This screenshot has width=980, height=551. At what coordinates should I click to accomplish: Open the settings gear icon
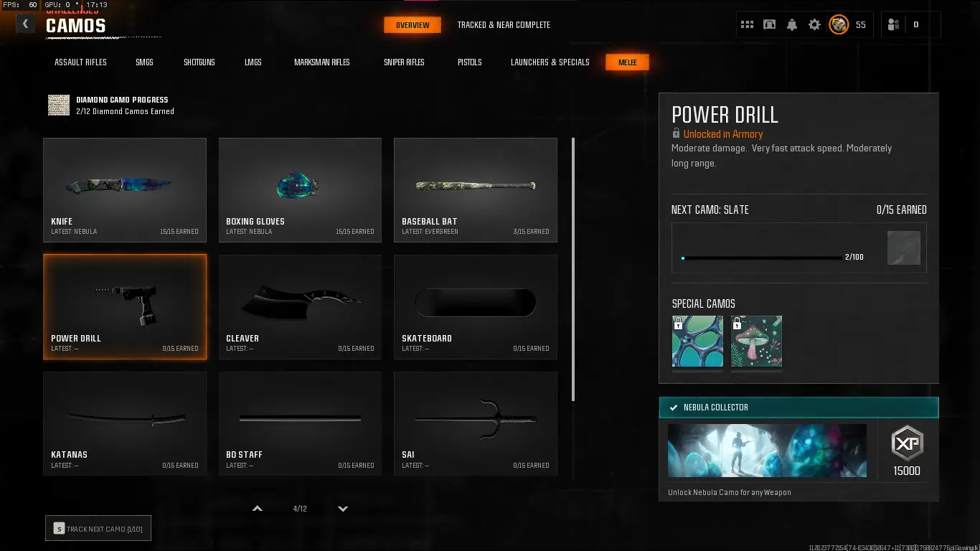814,24
